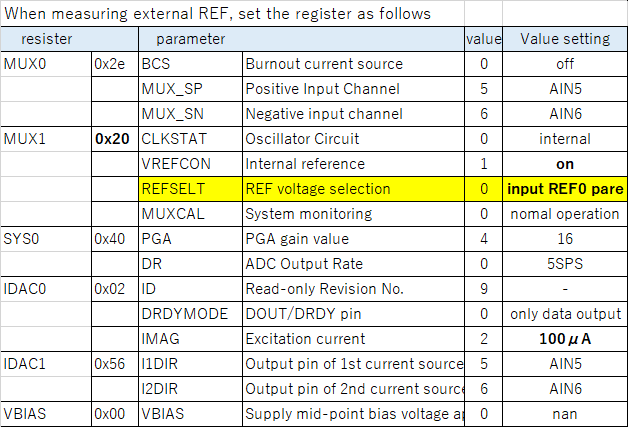Screen dimensions: 628x427
Task: Click the 'Value setting' column header
Action: [x=565, y=39]
